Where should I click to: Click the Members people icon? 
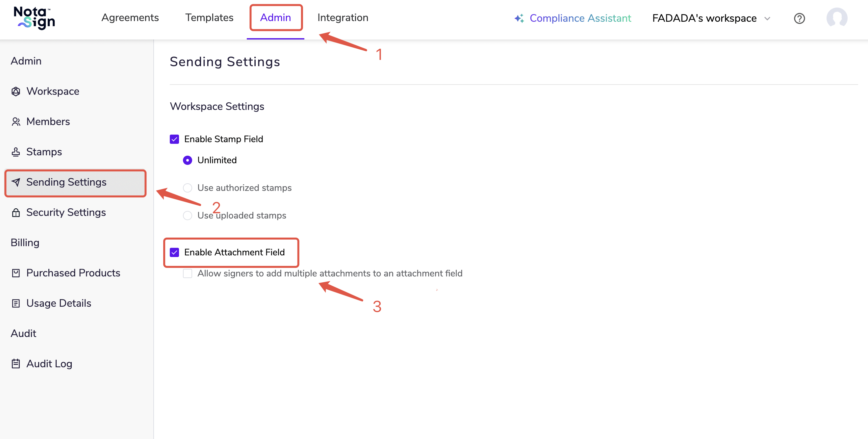16,122
